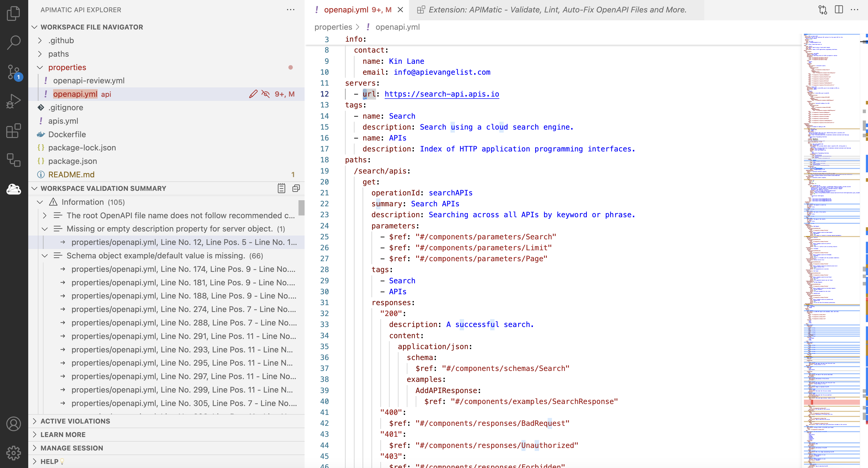The image size is (868, 468).
Task: Collapse the Information (105) validation group
Action: [x=40, y=202]
